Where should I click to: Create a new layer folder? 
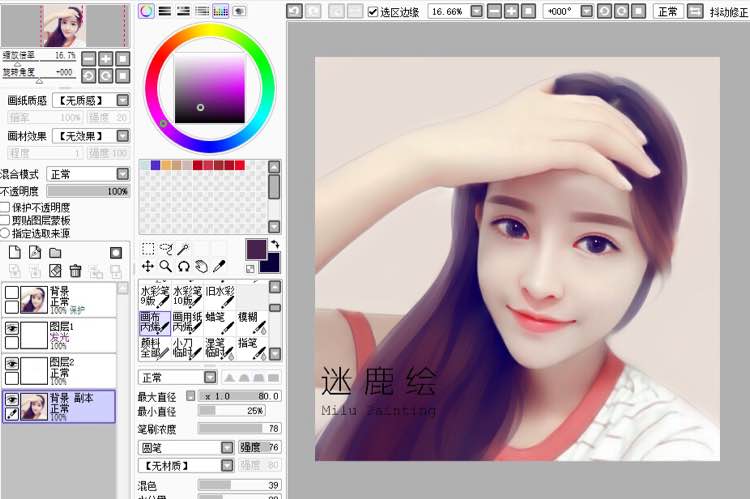(55, 252)
